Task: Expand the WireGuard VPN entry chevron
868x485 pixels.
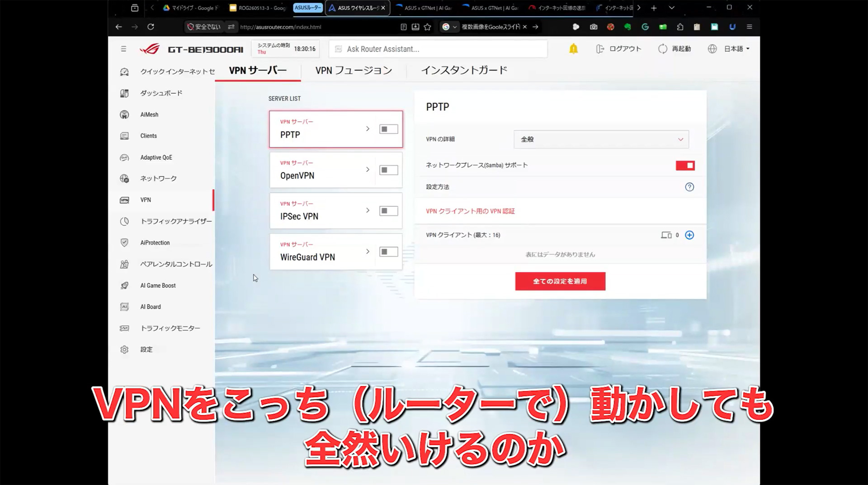Action: click(x=368, y=251)
